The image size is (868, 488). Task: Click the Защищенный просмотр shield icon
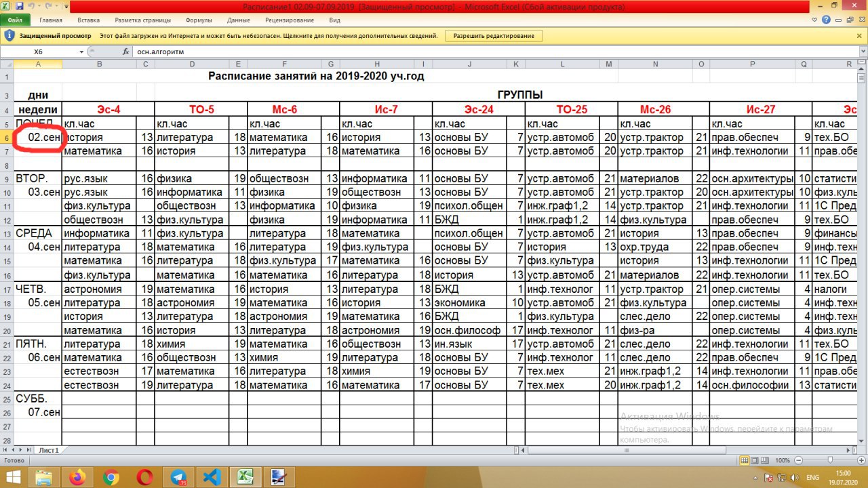click(9, 35)
